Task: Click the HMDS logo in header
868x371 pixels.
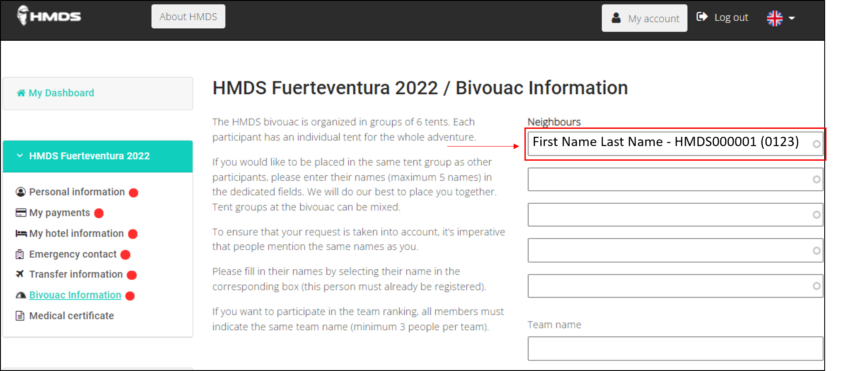Action: coord(49,16)
